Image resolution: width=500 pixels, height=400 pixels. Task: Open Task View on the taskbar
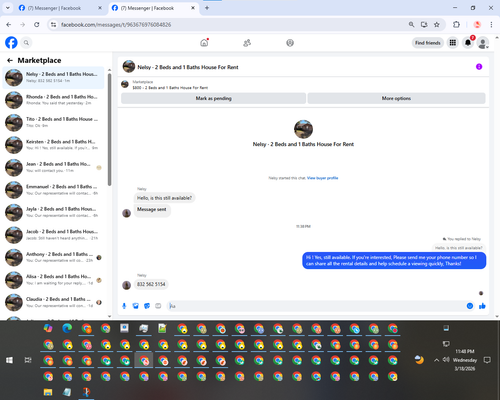(28, 360)
